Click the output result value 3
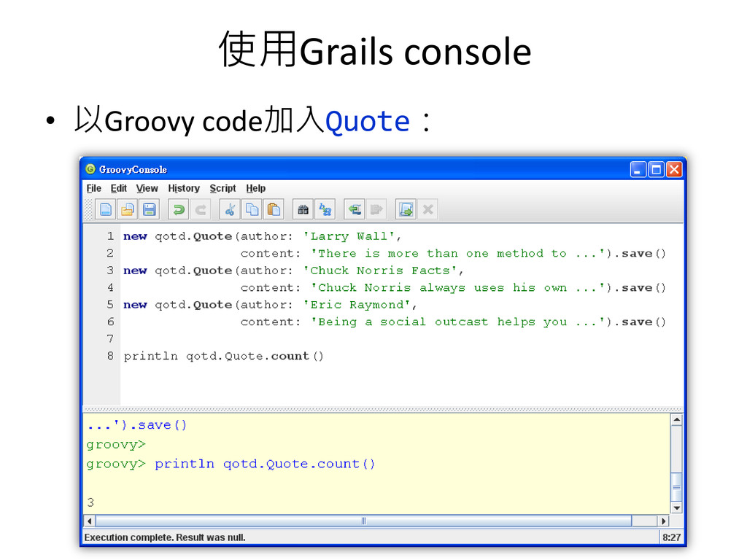Viewport: 747px width, 560px height. coord(90,502)
